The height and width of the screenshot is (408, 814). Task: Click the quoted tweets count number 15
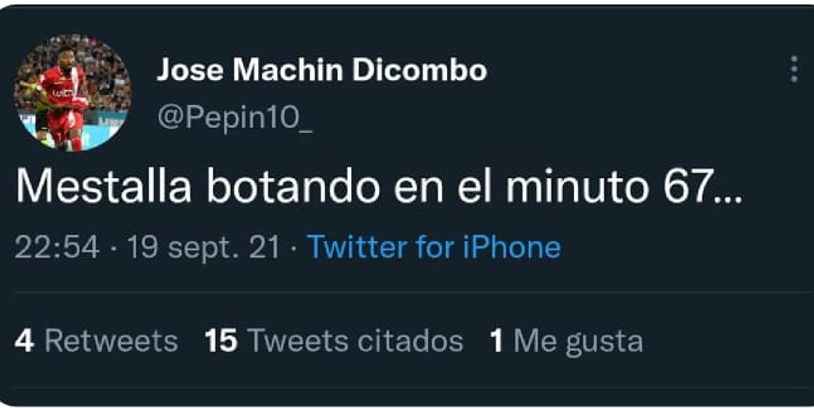[221, 341]
